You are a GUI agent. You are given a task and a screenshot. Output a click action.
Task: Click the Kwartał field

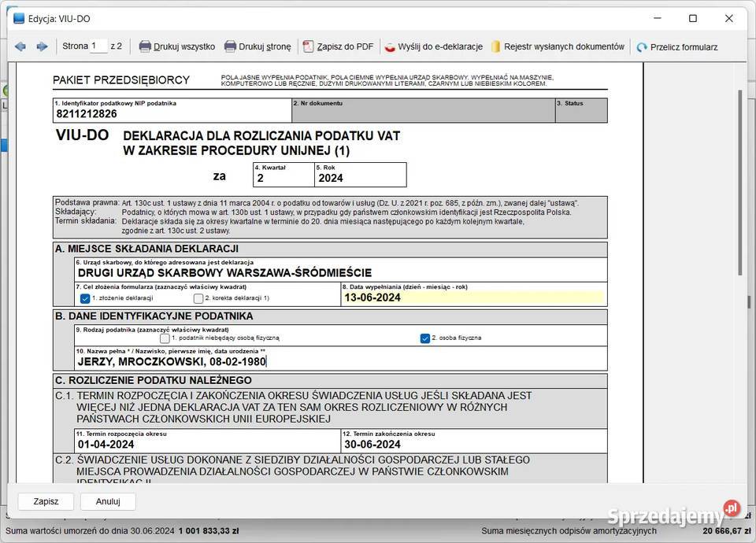[x=282, y=178]
